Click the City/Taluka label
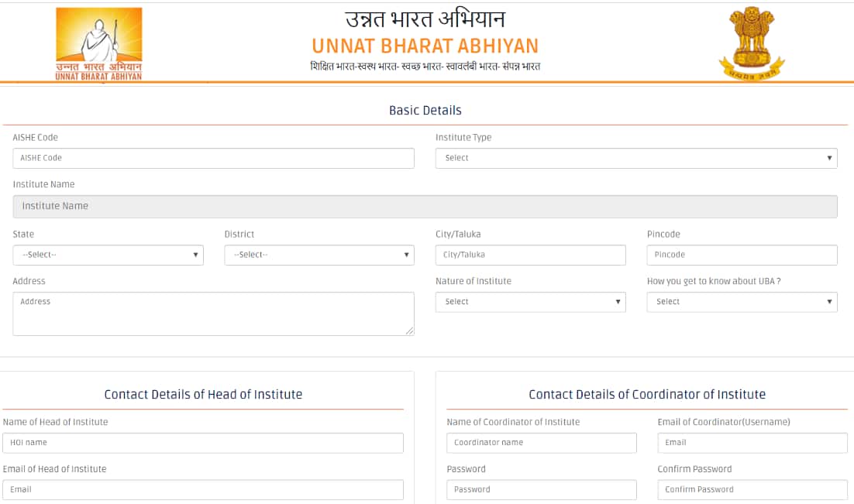 458,235
